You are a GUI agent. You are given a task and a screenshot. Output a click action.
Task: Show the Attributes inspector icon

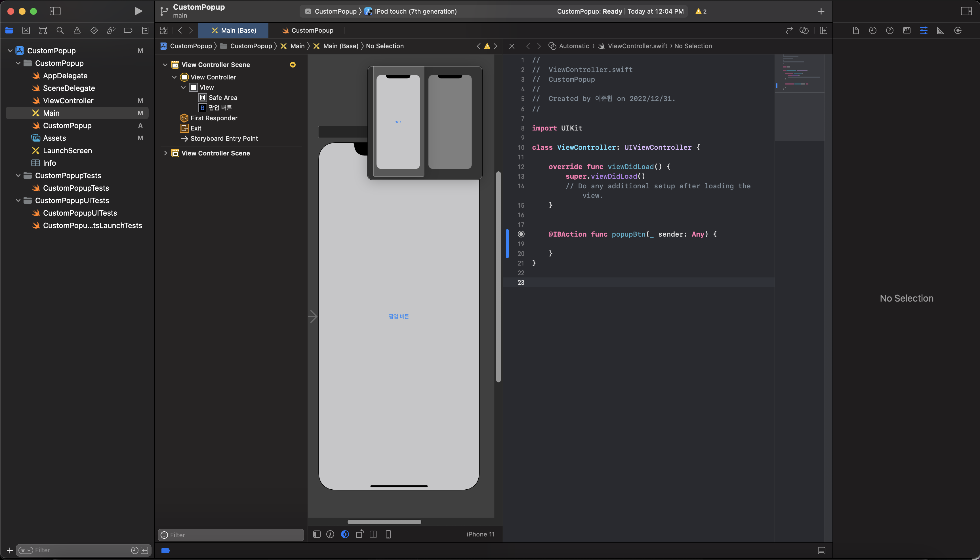pyautogui.click(x=924, y=30)
